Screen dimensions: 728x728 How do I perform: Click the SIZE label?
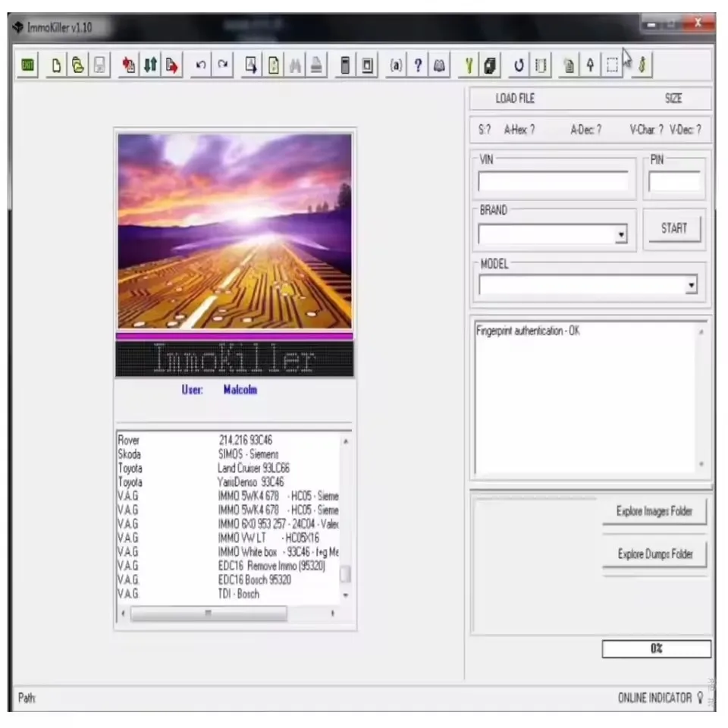tap(673, 99)
